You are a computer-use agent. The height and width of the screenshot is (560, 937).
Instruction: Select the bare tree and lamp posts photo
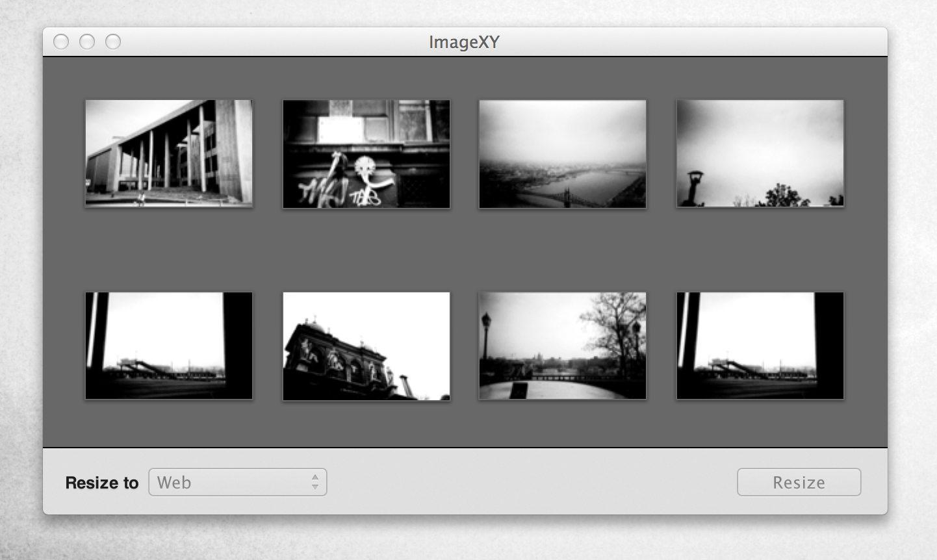pyautogui.click(x=563, y=346)
